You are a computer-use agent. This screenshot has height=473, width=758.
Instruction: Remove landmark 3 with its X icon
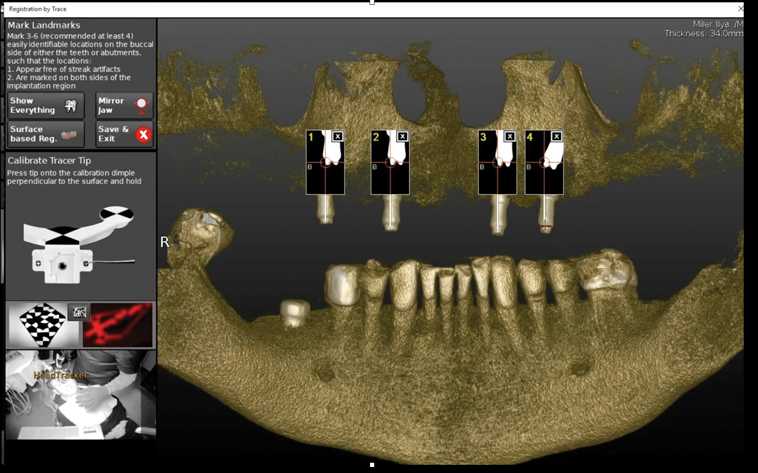[x=510, y=136]
